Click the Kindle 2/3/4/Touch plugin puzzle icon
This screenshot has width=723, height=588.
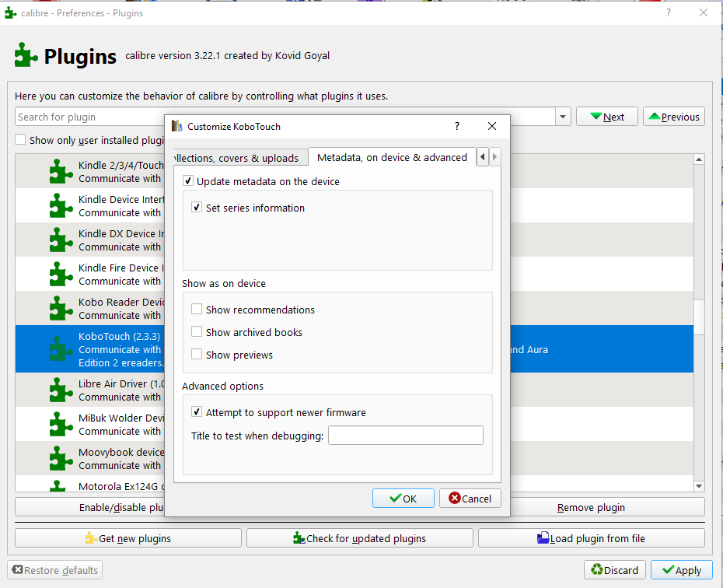click(61, 172)
